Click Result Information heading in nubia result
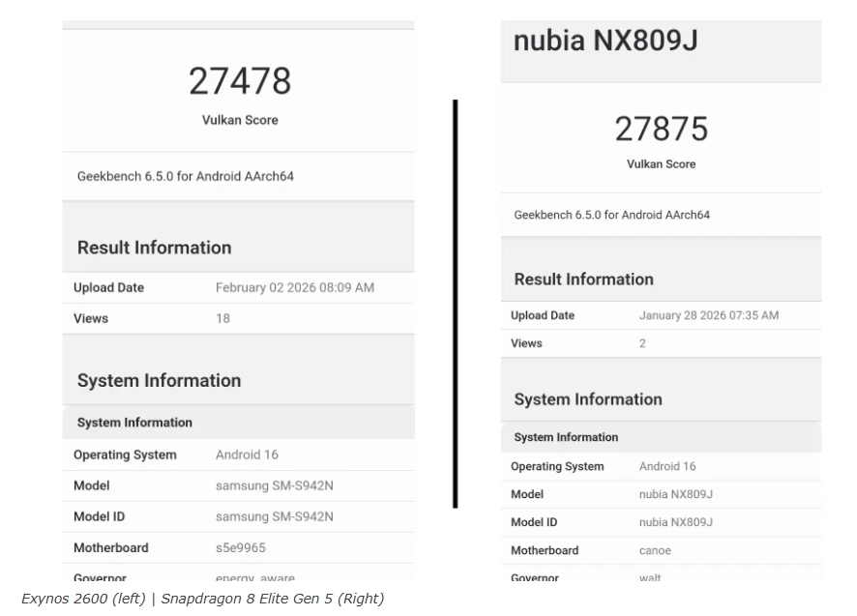Image resolution: width=857 pixels, height=616 pixels. (x=583, y=279)
